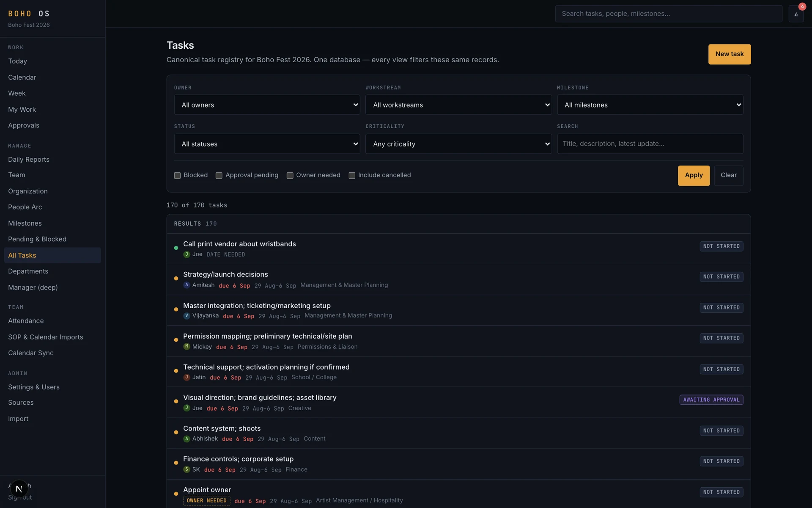Click Joe's avatar on wristbands task

[x=187, y=254]
